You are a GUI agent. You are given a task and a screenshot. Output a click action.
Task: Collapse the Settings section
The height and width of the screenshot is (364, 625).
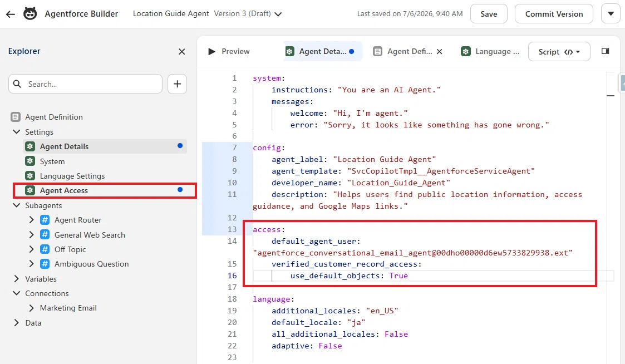coord(16,132)
